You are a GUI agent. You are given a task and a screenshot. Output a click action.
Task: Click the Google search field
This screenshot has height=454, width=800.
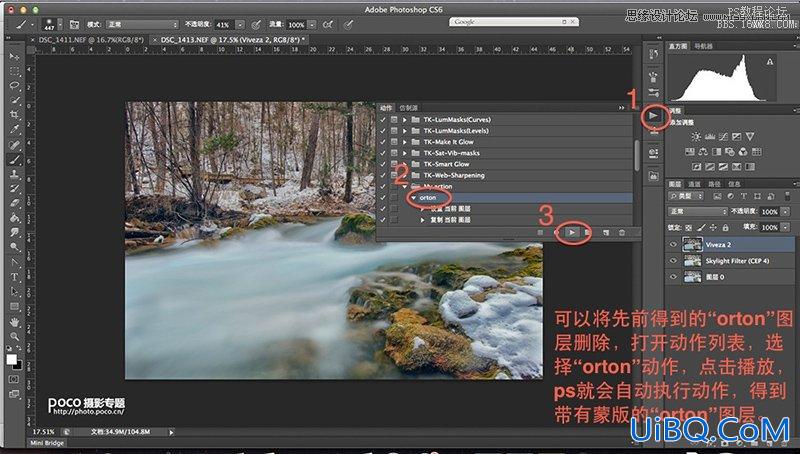click(x=514, y=22)
